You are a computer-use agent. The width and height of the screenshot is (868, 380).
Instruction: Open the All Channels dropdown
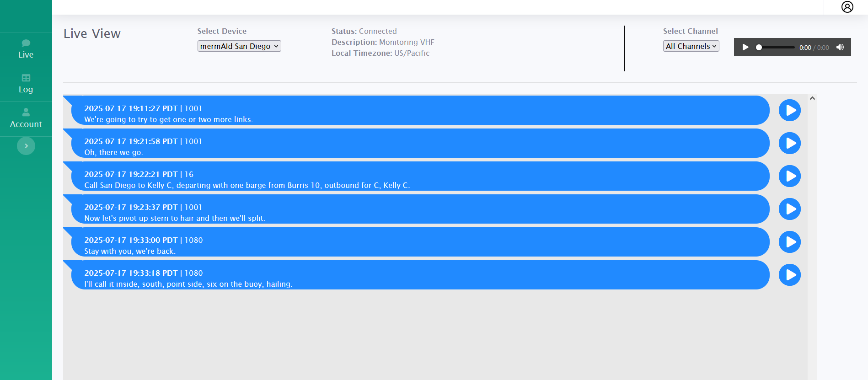tap(691, 46)
